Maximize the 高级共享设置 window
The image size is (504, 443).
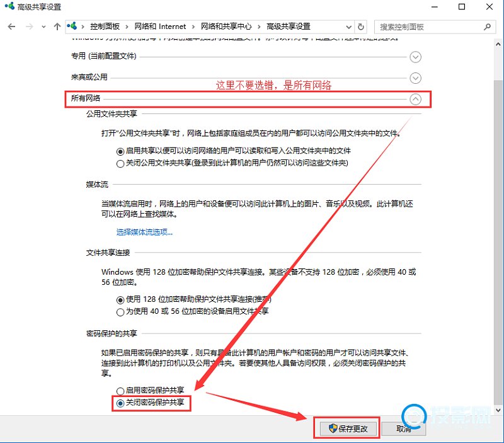pyautogui.click(x=462, y=7)
